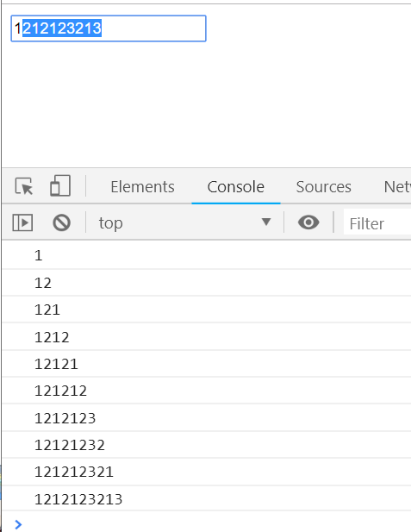Select the Console tab
The width and height of the screenshot is (411, 532).
[x=236, y=186]
